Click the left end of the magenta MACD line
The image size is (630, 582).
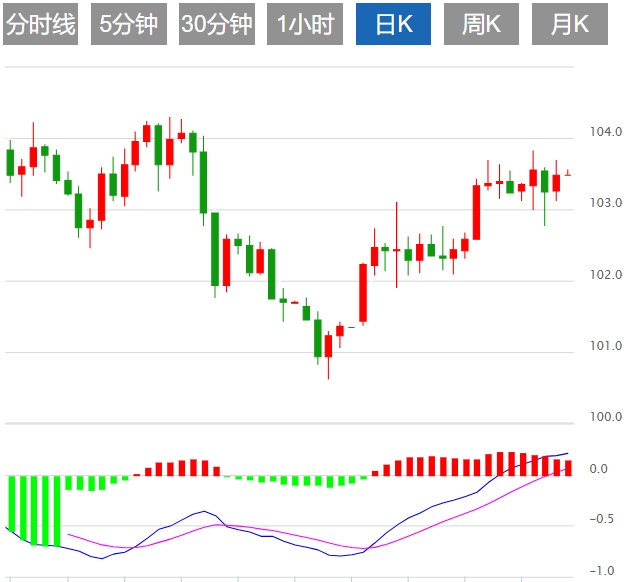point(68,535)
